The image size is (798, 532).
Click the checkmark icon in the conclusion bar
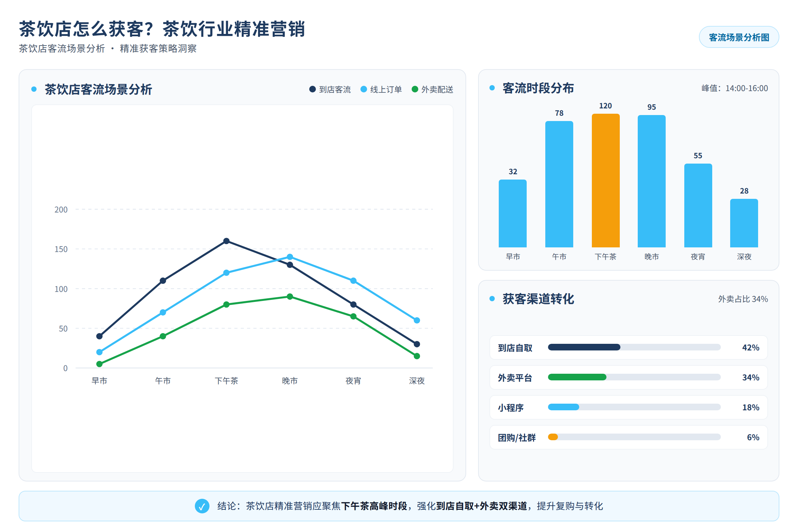coord(202,506)
